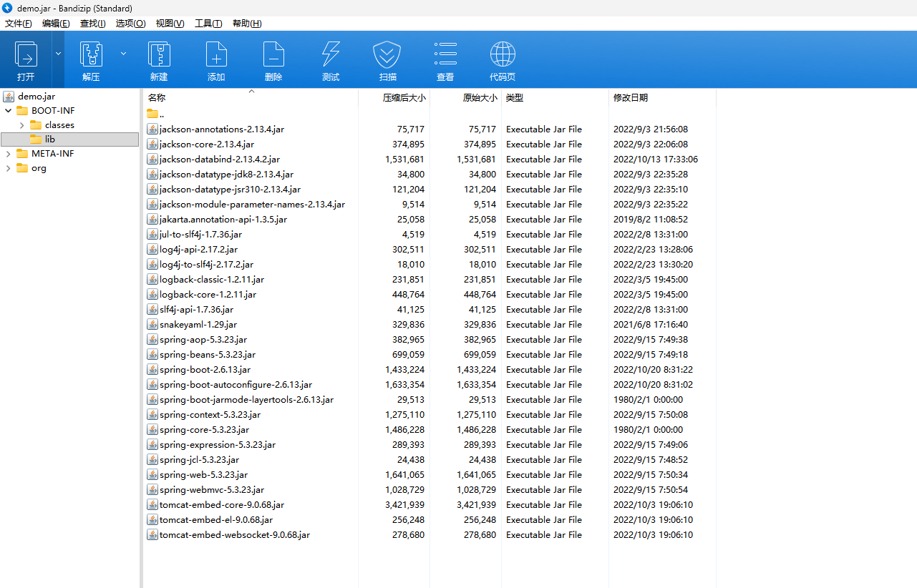This screenshot has height=588, width=917.
Task: Sort by 修改日期 column header
Action: pyautogui.click(x=631, y=97)
